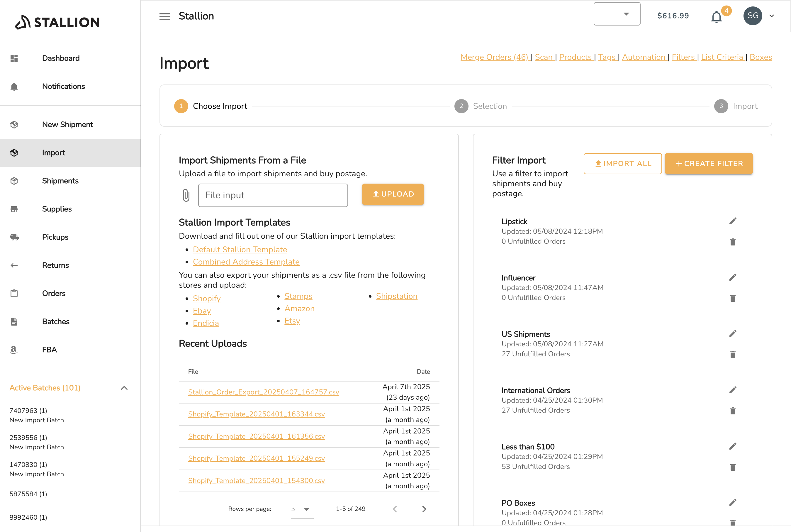Screen dimensions: 791x532
Task: Click the SG user avatar
Action: click(x=752, y=16)
